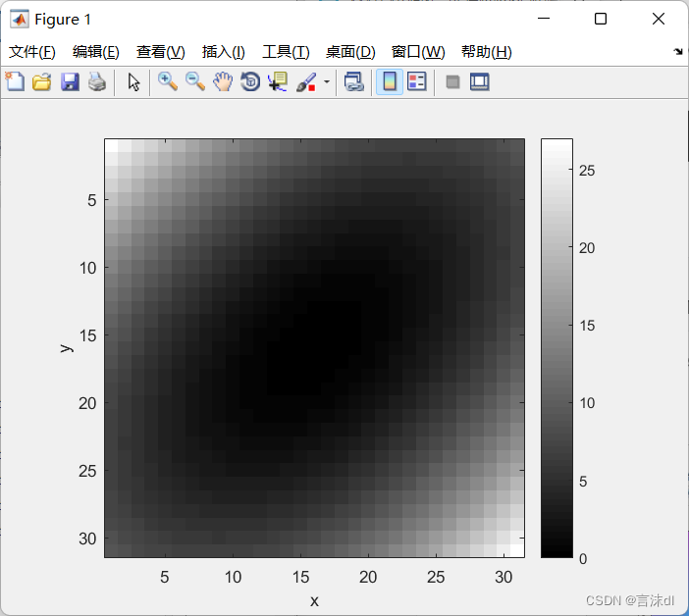The image size is (689, 616).
Task: Click the grayscale colorbar beside the plot
Action: tap(556, 348)
